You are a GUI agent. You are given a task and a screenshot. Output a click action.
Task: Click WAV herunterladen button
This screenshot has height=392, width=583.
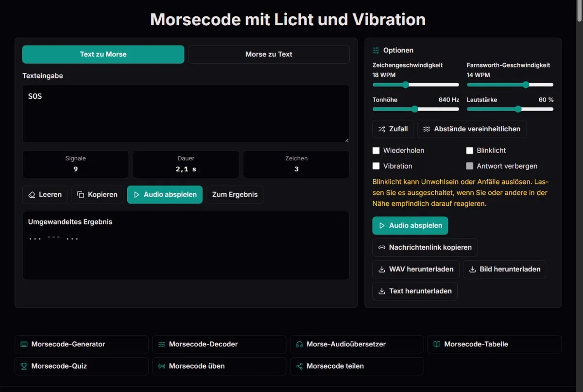(x=416, y=269)
